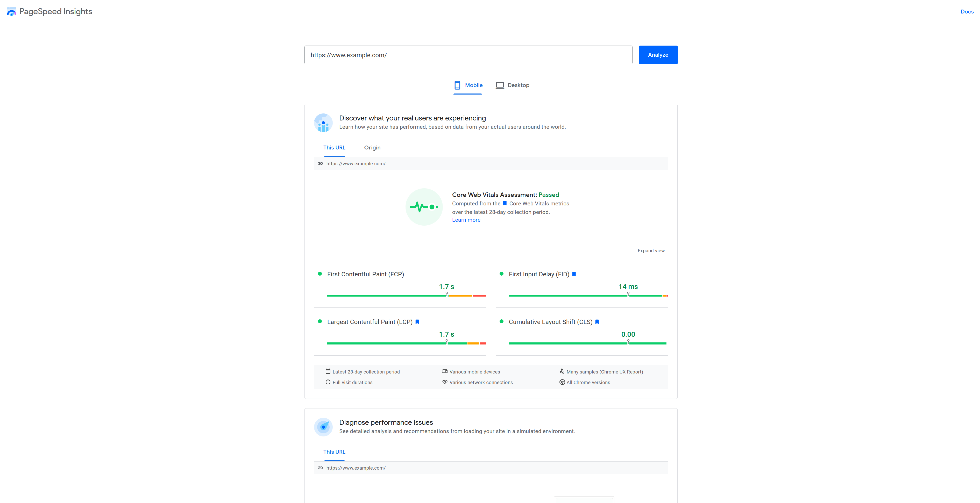
Task: Open the Chrome UX Report link
Action: [621, 371]
